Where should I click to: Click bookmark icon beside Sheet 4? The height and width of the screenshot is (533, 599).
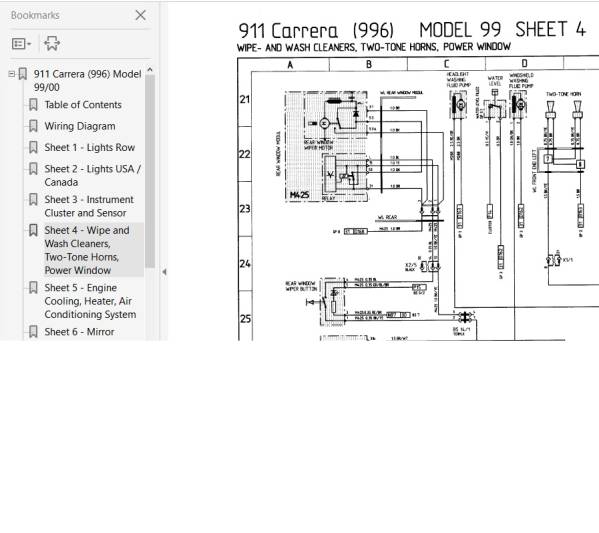pyautogui.click(x=33, y=230)
